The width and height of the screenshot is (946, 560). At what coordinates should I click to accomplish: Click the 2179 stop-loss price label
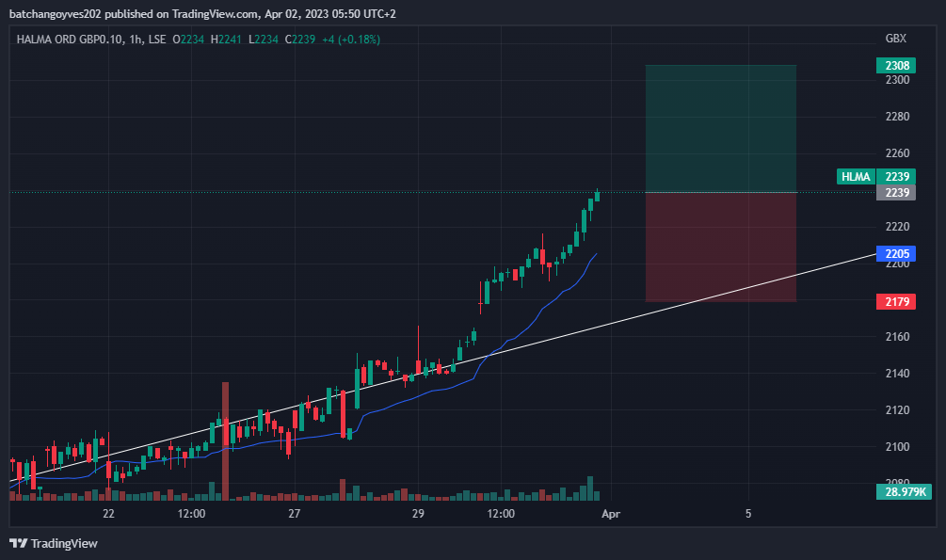pyautogui.click(x=896, y=301)
